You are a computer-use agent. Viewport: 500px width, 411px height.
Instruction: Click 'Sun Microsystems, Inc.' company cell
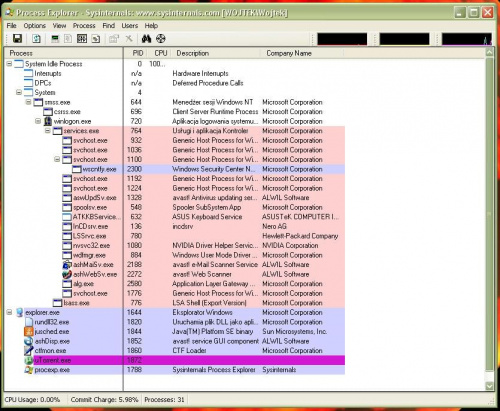click(294, 332)
